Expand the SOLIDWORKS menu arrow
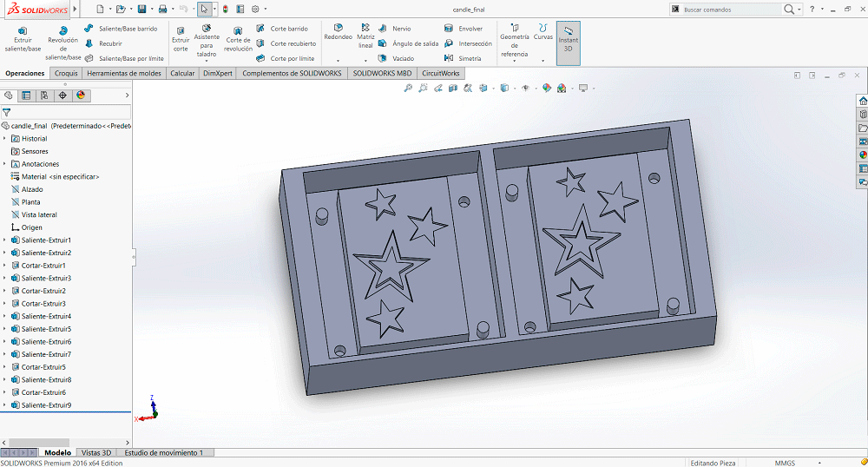Screen dimensions: 868x467 (x=76, y=9)
